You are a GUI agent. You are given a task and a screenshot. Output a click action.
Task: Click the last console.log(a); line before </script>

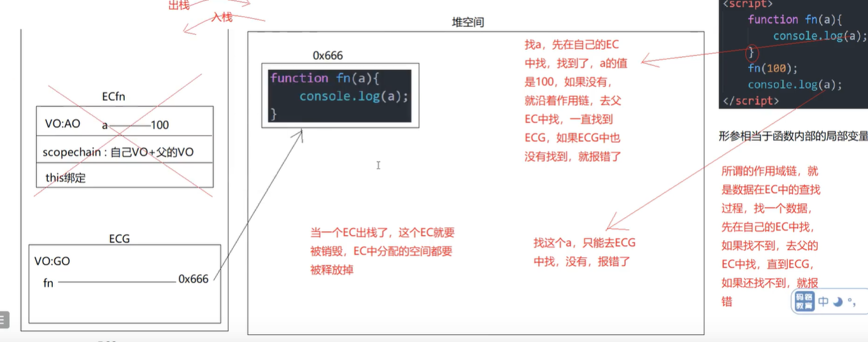795,85
